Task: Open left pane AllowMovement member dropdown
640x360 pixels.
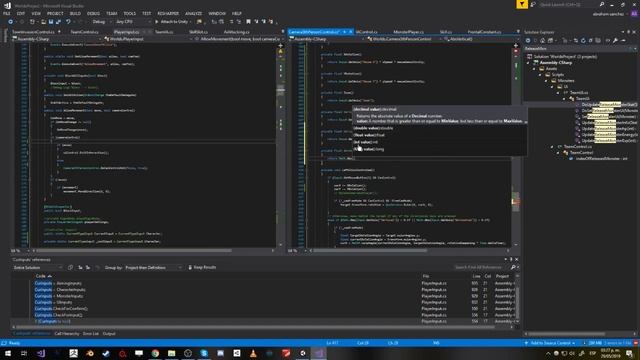Action: coord(239,39)
